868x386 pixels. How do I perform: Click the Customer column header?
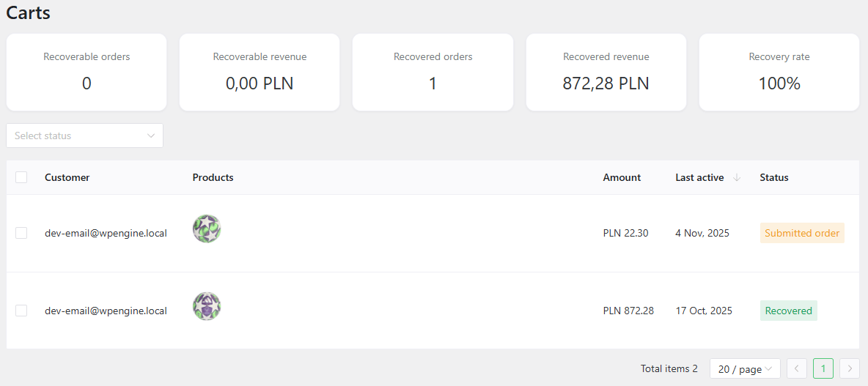(x=67, y=177)
